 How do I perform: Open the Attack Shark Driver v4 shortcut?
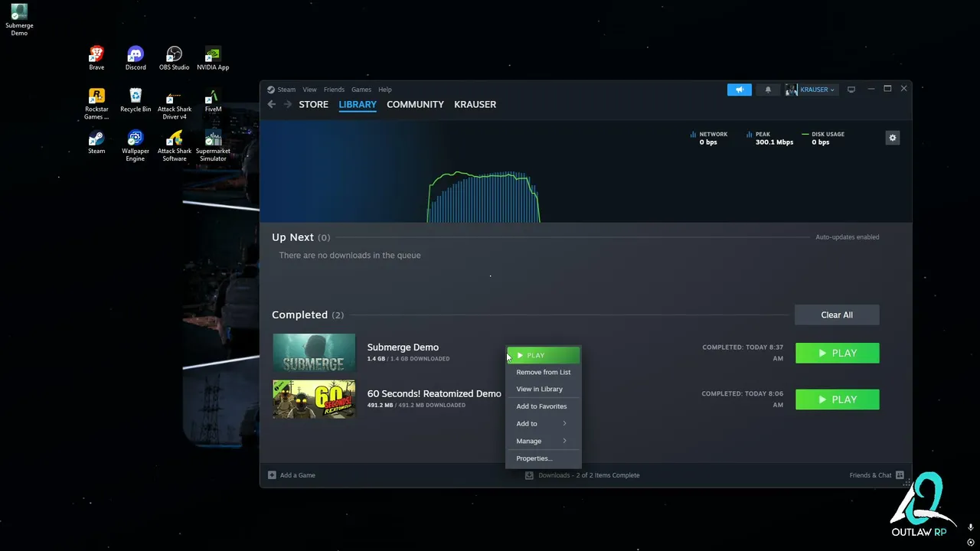point(175,104)
